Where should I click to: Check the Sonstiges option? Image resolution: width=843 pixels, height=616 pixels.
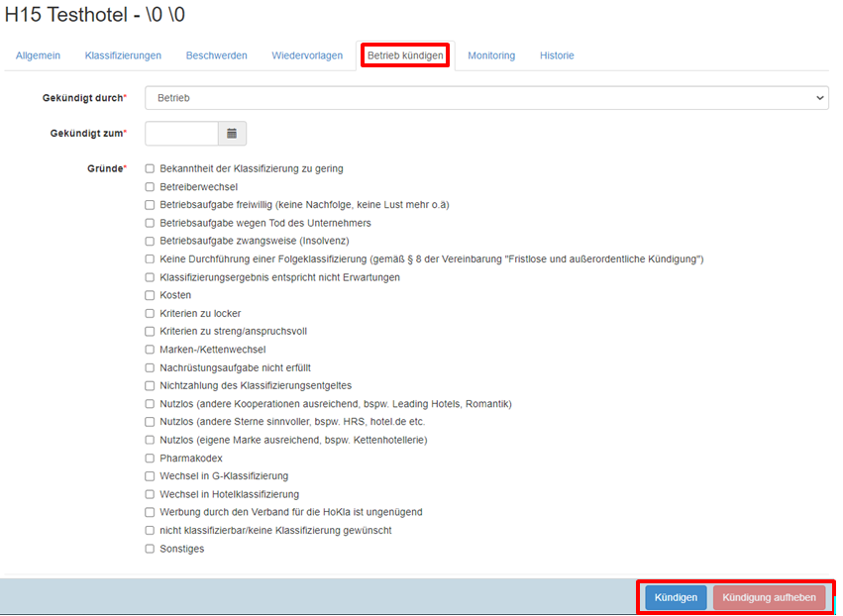point(150,549)
